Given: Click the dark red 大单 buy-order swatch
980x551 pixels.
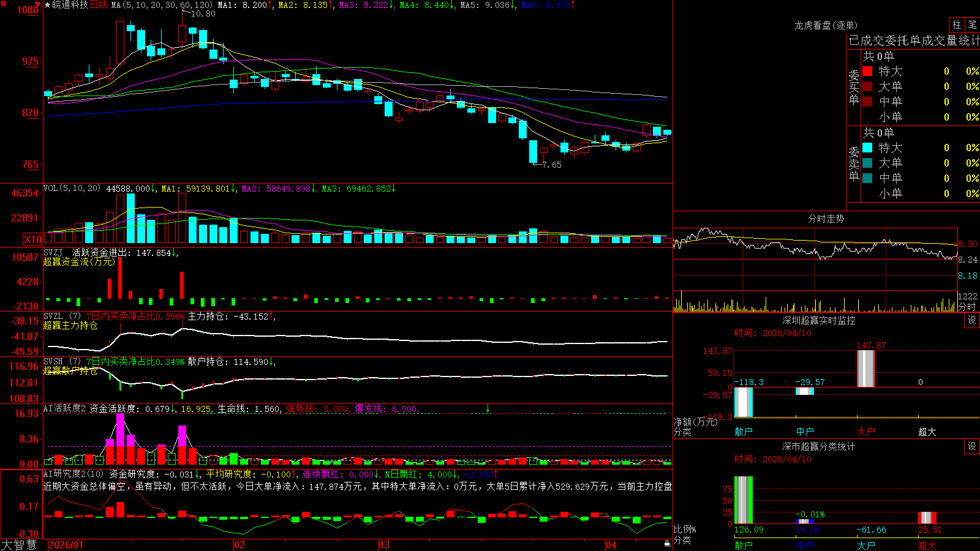Looking at the screenshot, I should [x=867, y=86].
